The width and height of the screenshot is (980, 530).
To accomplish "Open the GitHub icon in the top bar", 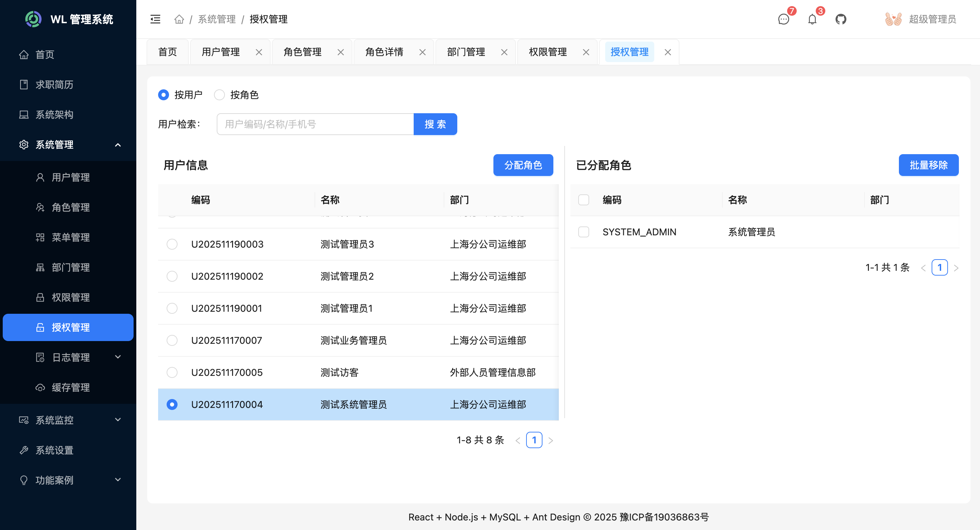I will pyautogui.click(x=841, y=19).
